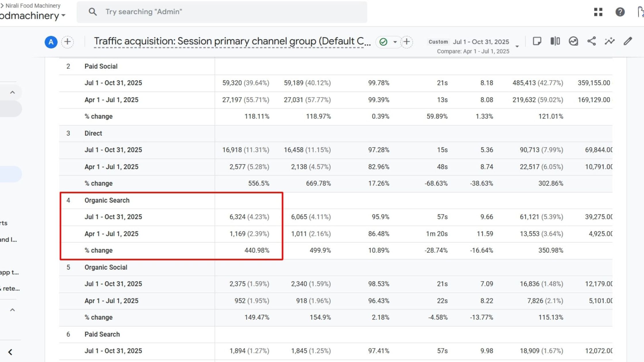Open the report snapshot note icon
This screenshot has width=644, height=362.
537,41
